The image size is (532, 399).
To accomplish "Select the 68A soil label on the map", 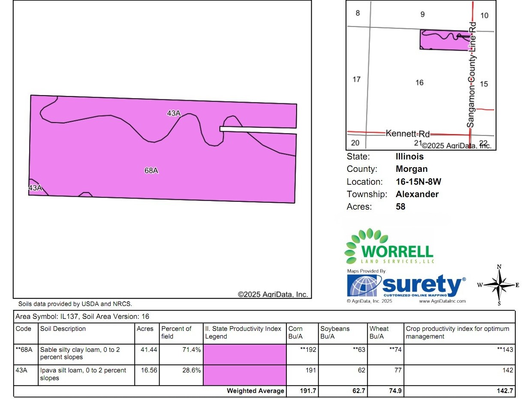I will pos(151,171).
